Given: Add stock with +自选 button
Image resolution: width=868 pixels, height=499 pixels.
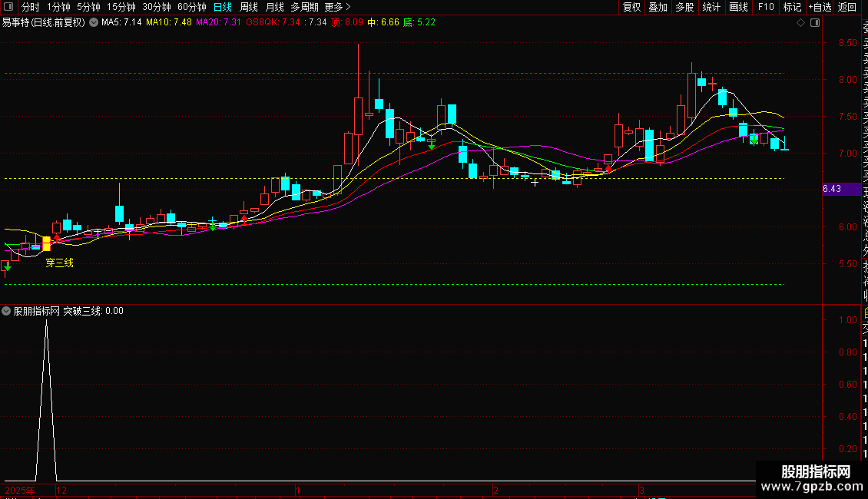Looking at the screenshot, I should (820, 7).
